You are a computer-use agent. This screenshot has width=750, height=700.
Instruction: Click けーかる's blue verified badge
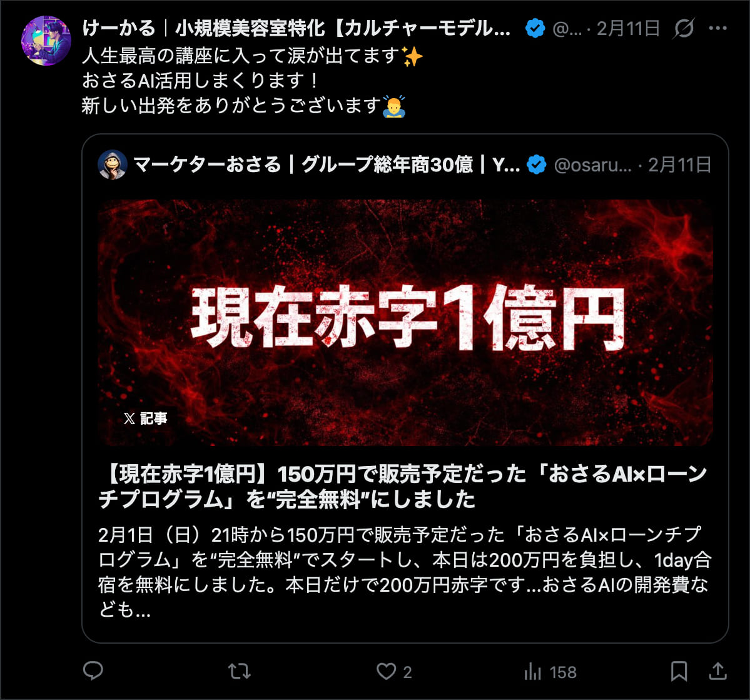point(535,28)
